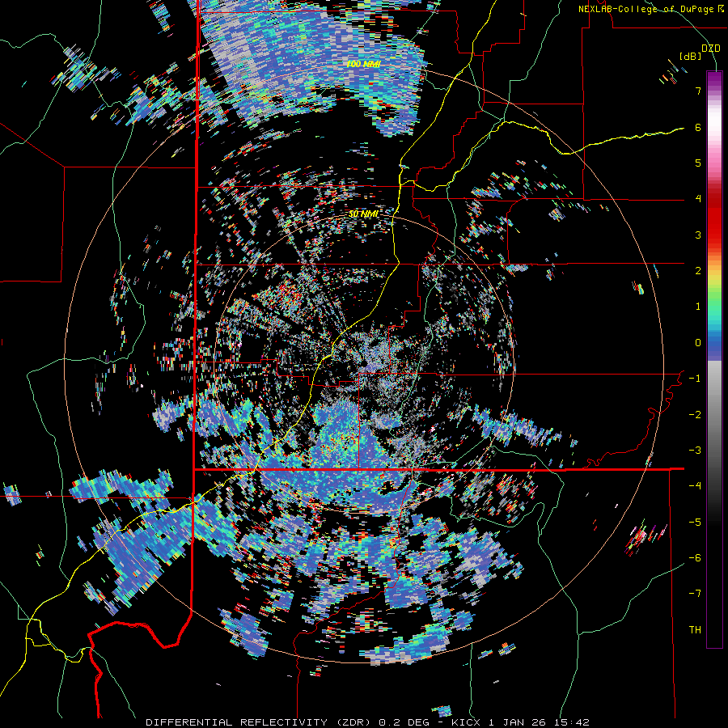Click the 3 value on the scale
Screen dimensions: 728x728
(698, 235)
